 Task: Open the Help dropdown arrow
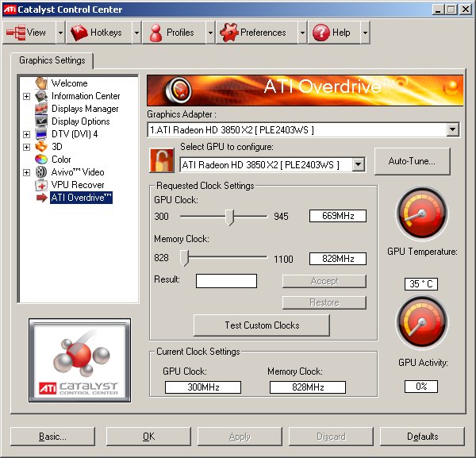[x=365, y=33]
